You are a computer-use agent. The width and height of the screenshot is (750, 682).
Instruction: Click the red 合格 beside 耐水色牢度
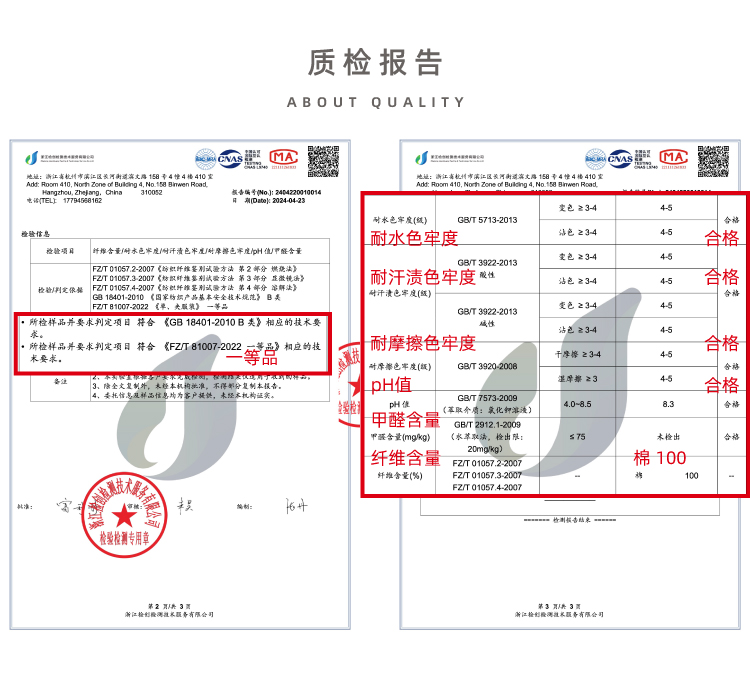tap(721, 238)
